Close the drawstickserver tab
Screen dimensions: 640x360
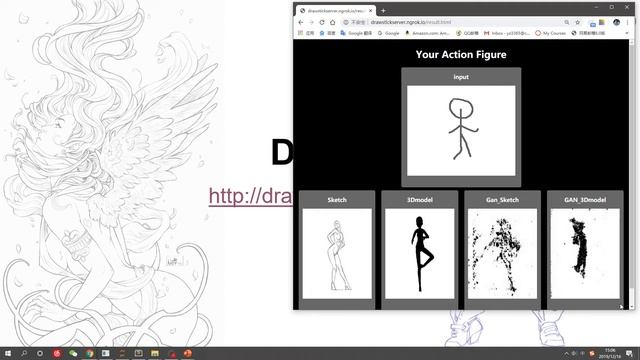[371, 11]
